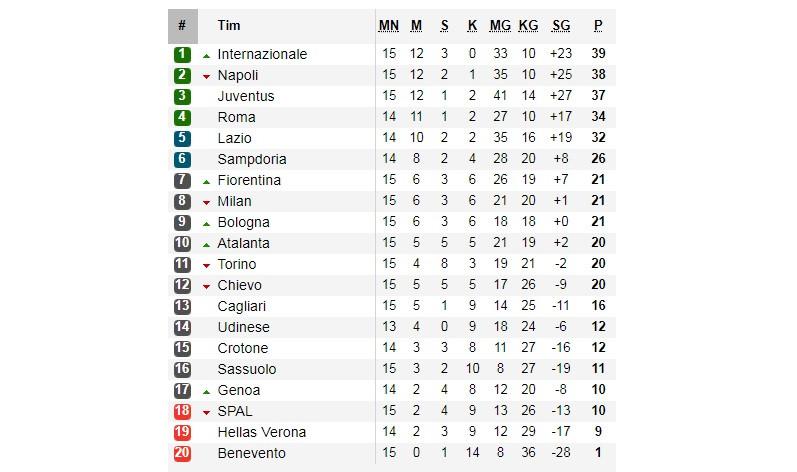Click the up arrow beside Genoa
797x472 pixels.
pyautogui.click(x=206, y=391)
